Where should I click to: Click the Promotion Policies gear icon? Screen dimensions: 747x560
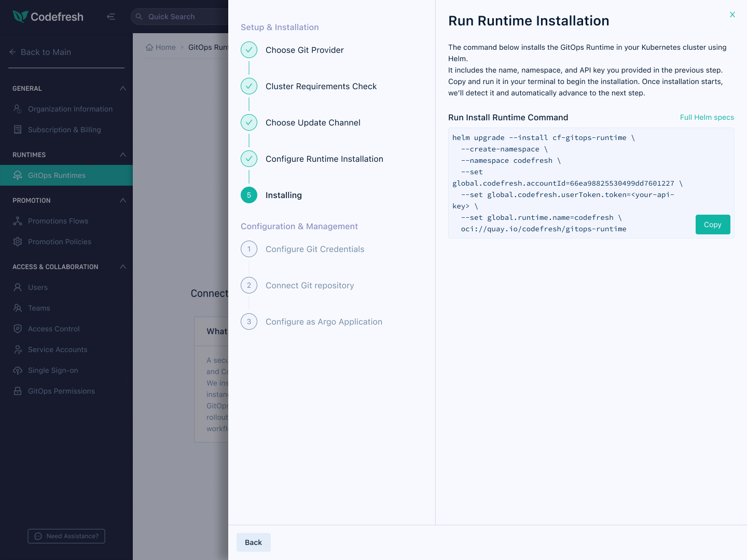pos(18,242)
